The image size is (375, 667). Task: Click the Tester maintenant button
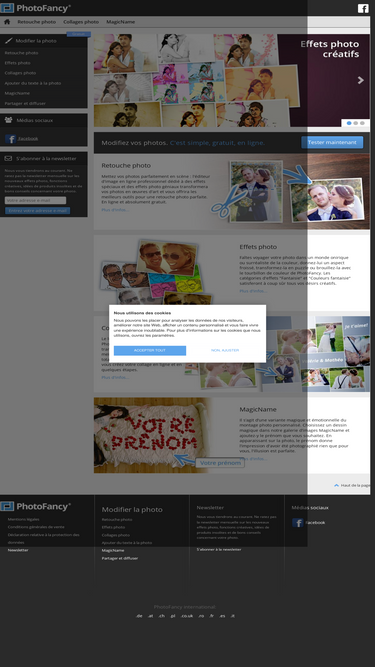pyautogui.click(x=332, y=142)
